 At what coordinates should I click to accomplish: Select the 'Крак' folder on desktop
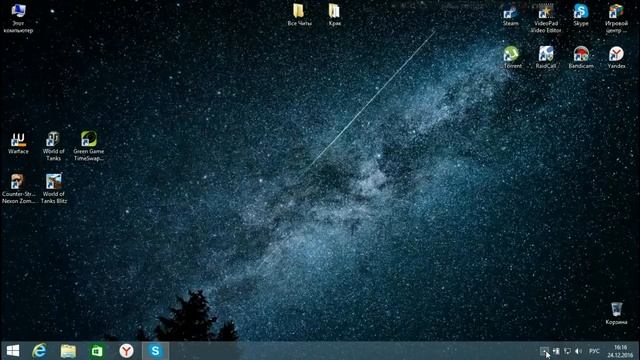click(334, 15)
